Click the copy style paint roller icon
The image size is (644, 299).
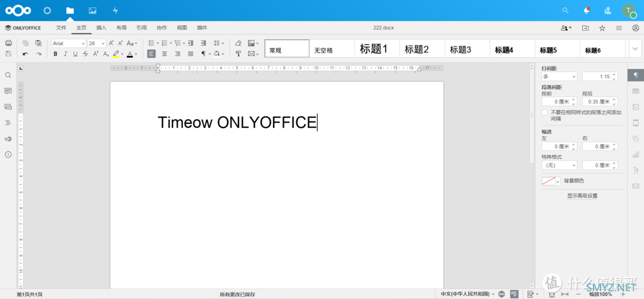click(238, 54)
